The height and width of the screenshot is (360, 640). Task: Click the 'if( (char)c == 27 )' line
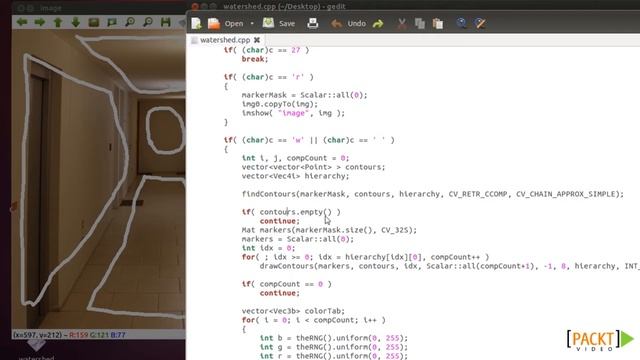pyautogui.click(x=266, y=50)
